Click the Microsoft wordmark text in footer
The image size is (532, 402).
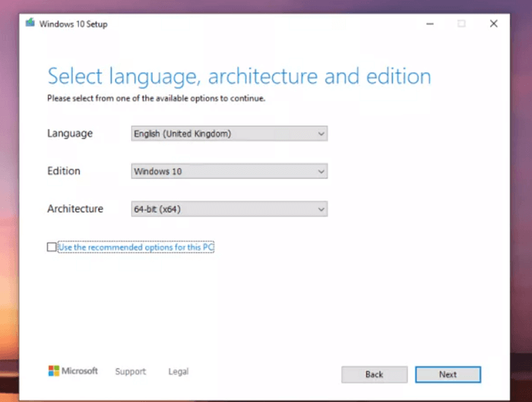tap(80, 371)
